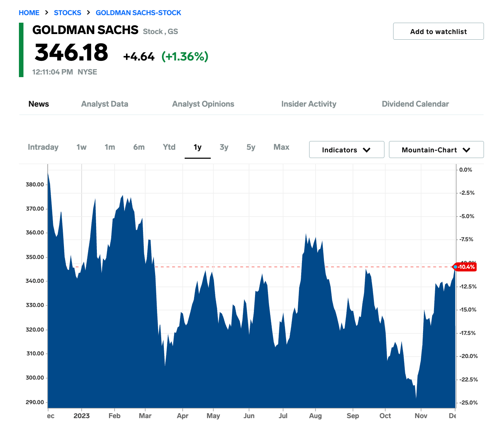Switch chart to Intraday view

click(43, 147)
